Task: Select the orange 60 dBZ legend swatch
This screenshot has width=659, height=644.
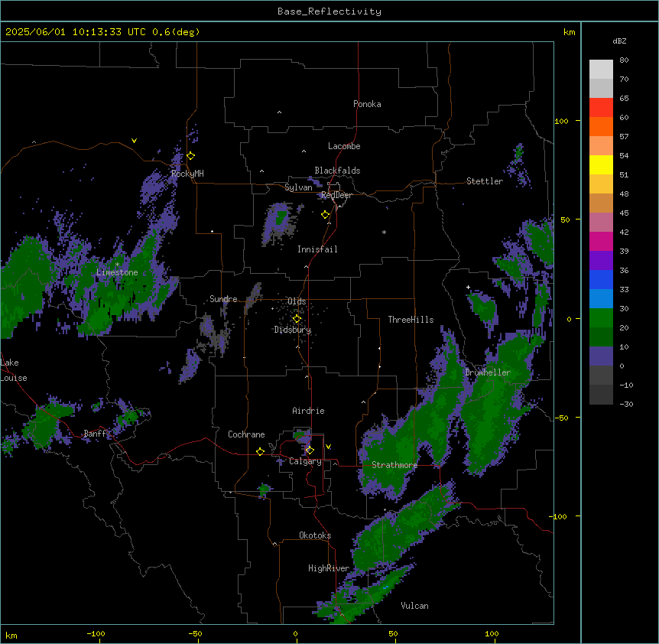Action: click(x=601, y=126)
